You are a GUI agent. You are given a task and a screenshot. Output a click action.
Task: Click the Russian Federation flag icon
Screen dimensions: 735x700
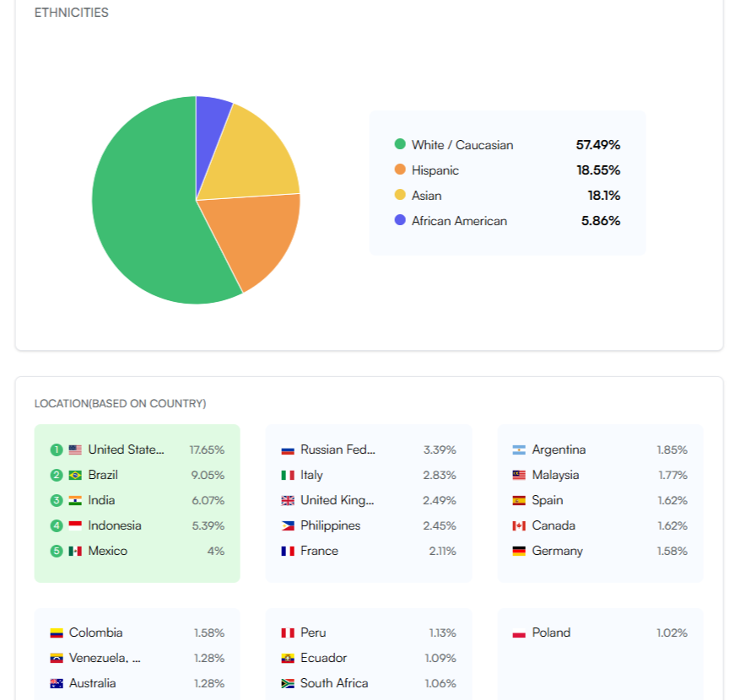pyautogui.click(x=288, y=450)
